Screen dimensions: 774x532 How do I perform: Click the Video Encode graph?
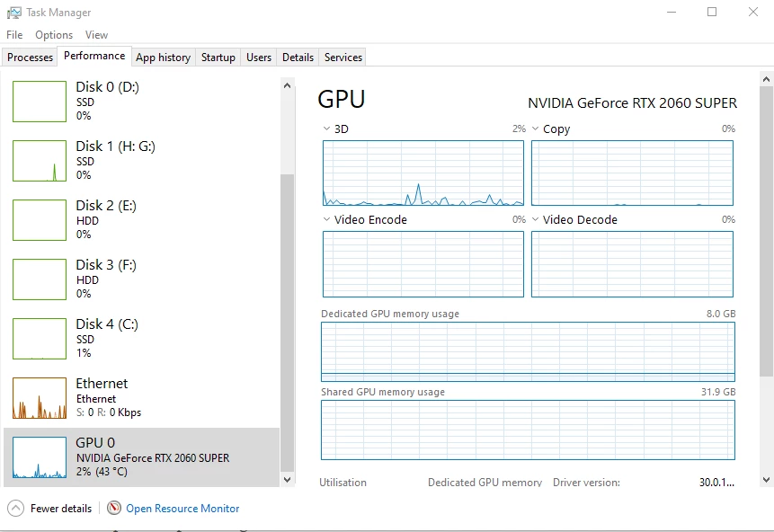click(423, 264)
